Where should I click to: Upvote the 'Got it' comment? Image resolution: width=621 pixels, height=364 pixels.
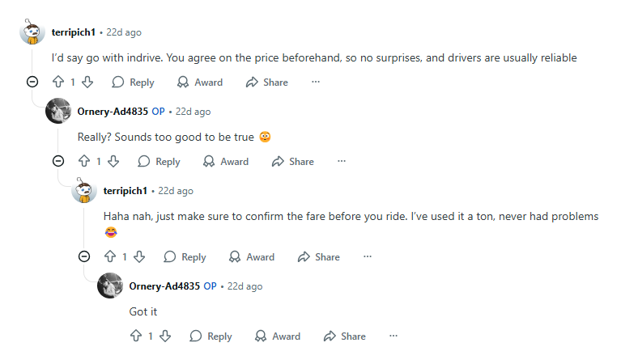135,336
